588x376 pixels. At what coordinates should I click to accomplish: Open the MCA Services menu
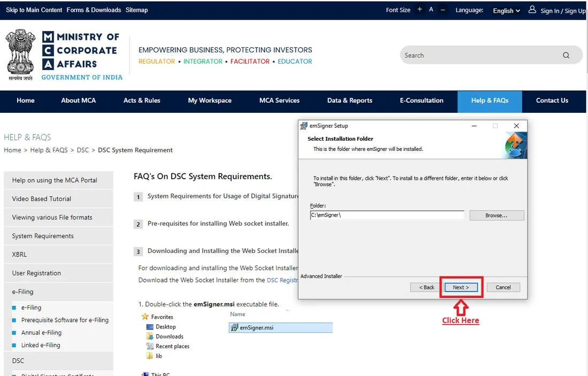280,101
